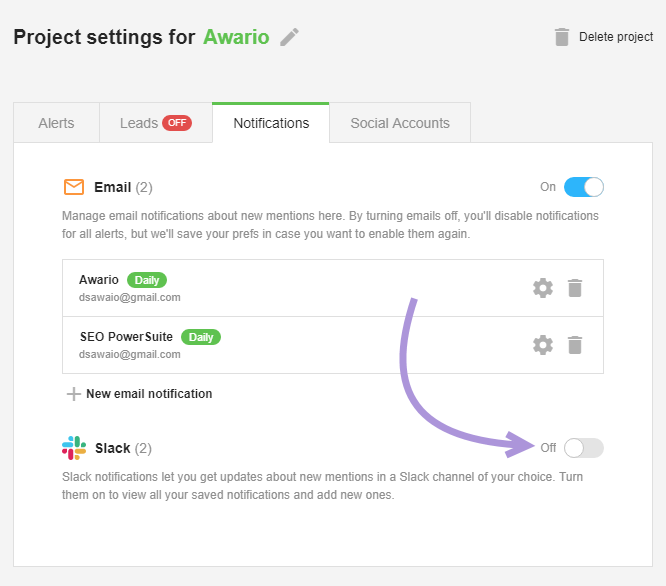Select the Notifications tab
Screen dimensions: 666x586
pyautogui.click(x=271, y=123)
